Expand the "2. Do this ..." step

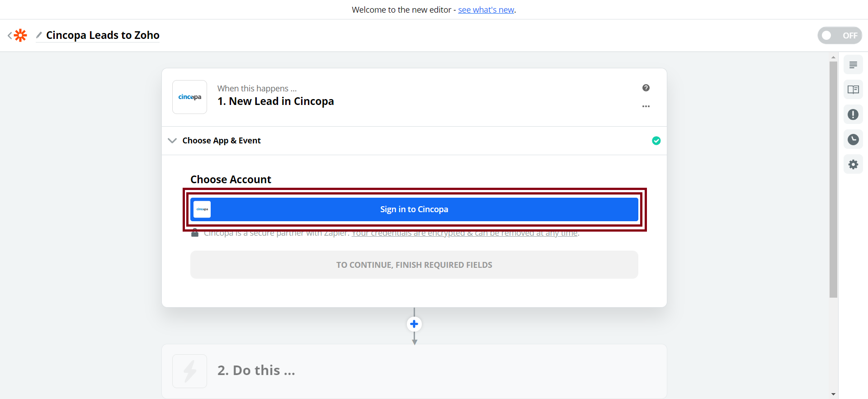pyautogui.click(x=256, y=370)
